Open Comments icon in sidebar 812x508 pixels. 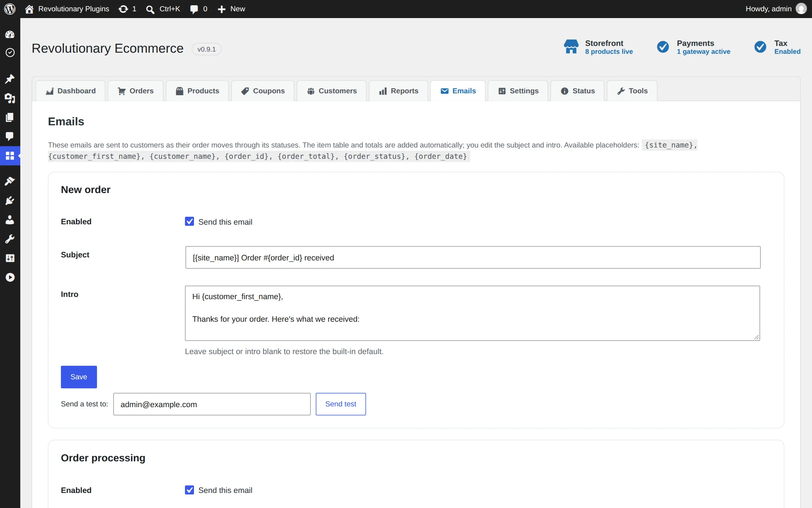click(x=10, y=136)
